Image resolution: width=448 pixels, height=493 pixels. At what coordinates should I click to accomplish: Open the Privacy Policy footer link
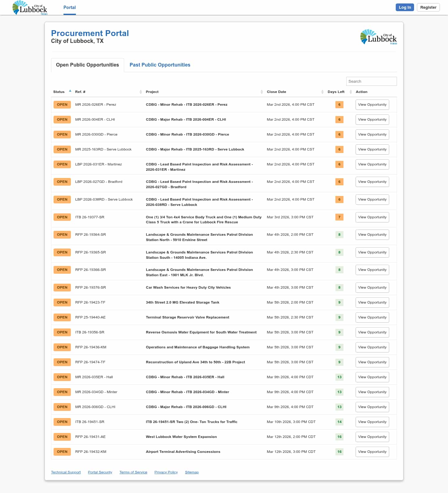166,472
